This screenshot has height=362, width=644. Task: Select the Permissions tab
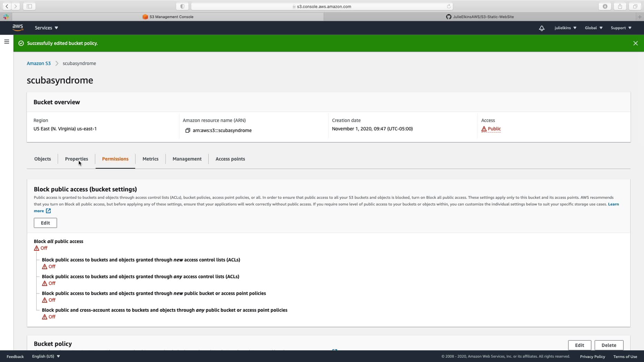pyautogui.click(x=115, y=159)
